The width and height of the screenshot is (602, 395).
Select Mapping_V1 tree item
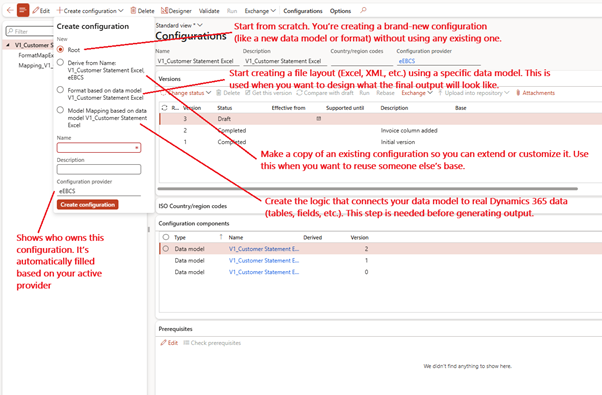pyautogui.click(x=35, y=65)
